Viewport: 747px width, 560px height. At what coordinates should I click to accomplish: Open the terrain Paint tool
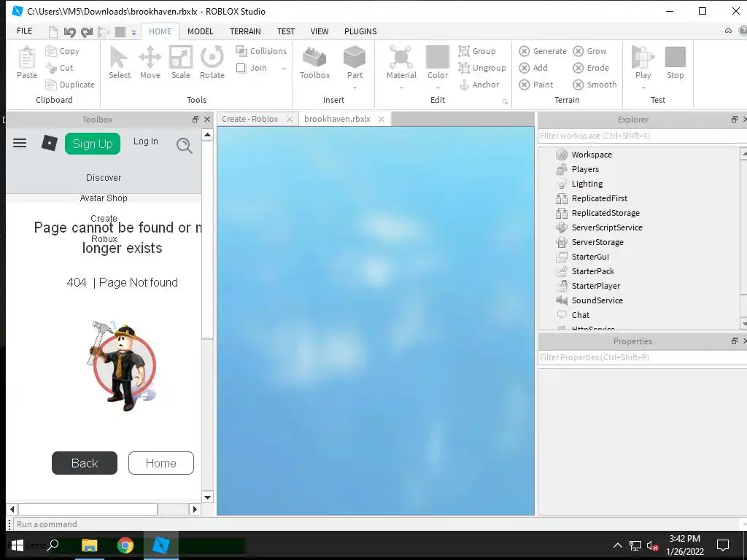[x=536, y=85]
